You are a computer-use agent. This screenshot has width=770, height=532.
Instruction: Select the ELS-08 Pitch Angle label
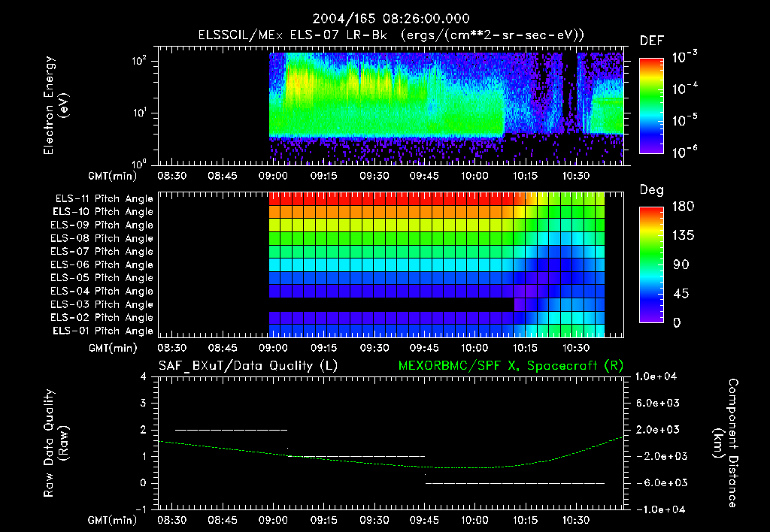click(x=102, y=238)
